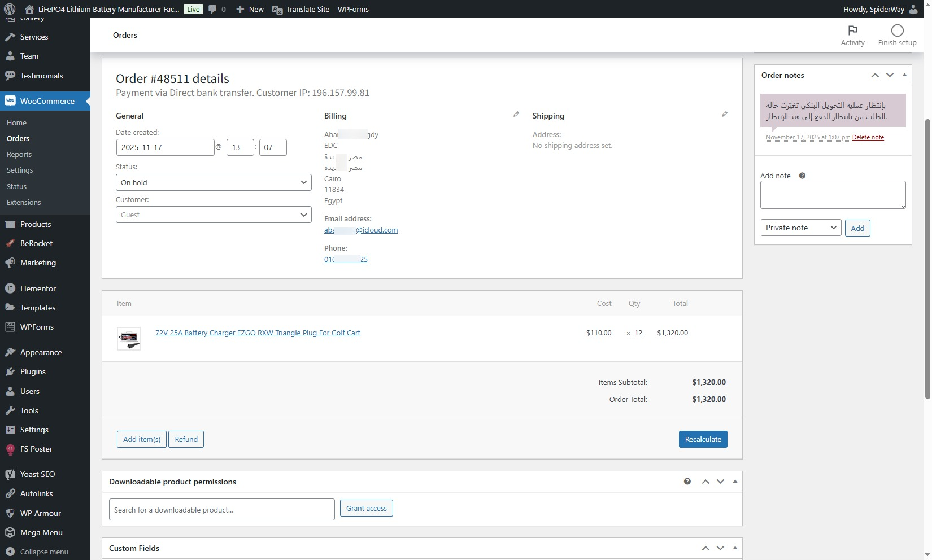Toggle the Custom Fields panel triangle

point(735,548)
